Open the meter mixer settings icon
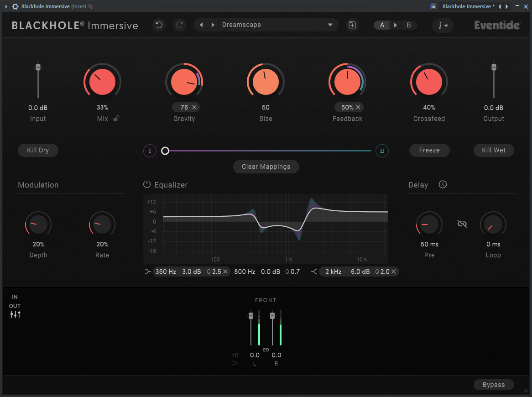Screen dimensions: 532x397 pyautogui.click(x=15, y=314)
